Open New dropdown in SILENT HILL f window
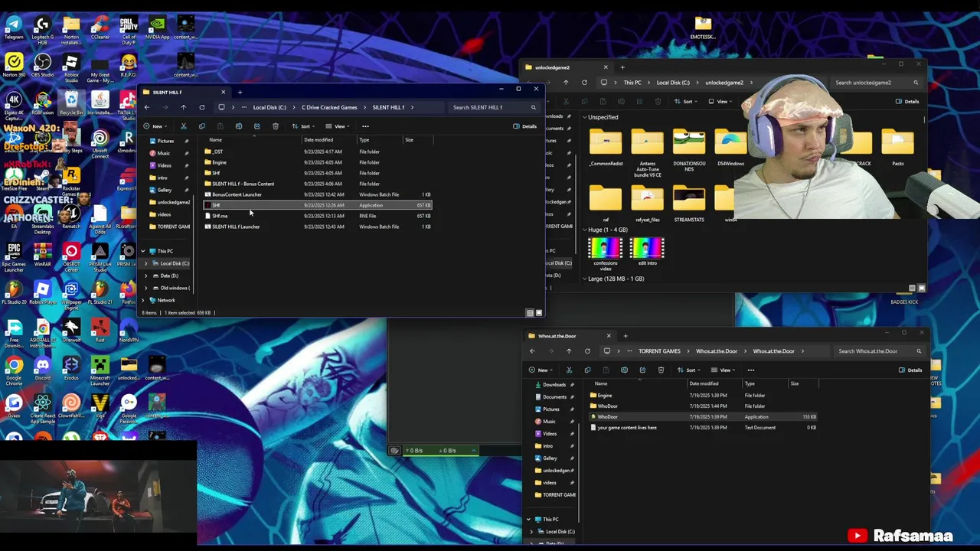Viewport: 980px width, 551px height. [x=154, y=126]
